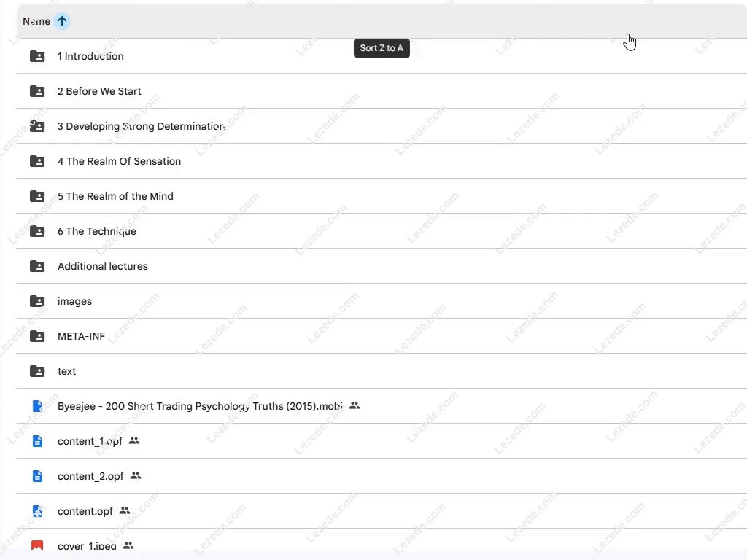This screenshot has width=747, height=560.
Task: Click the shared icon beside content_2.opf
Action: point(136,475)
